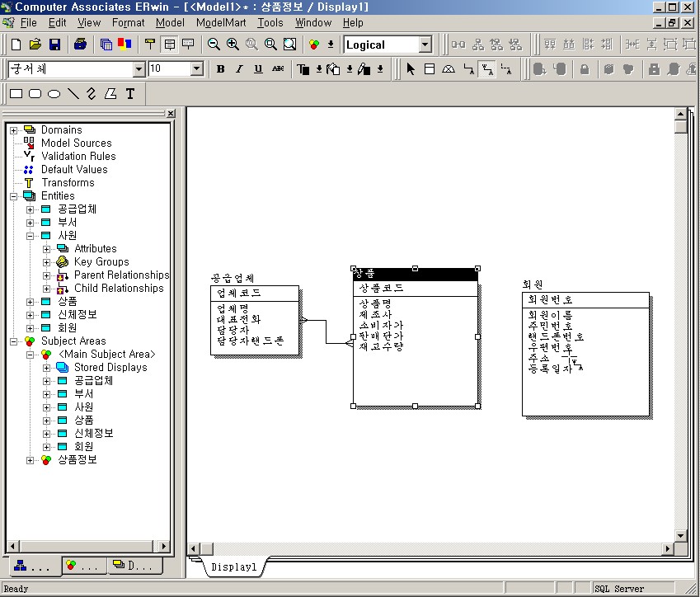
Task: Select the Entity creation tool
Action: pos(430,68)
